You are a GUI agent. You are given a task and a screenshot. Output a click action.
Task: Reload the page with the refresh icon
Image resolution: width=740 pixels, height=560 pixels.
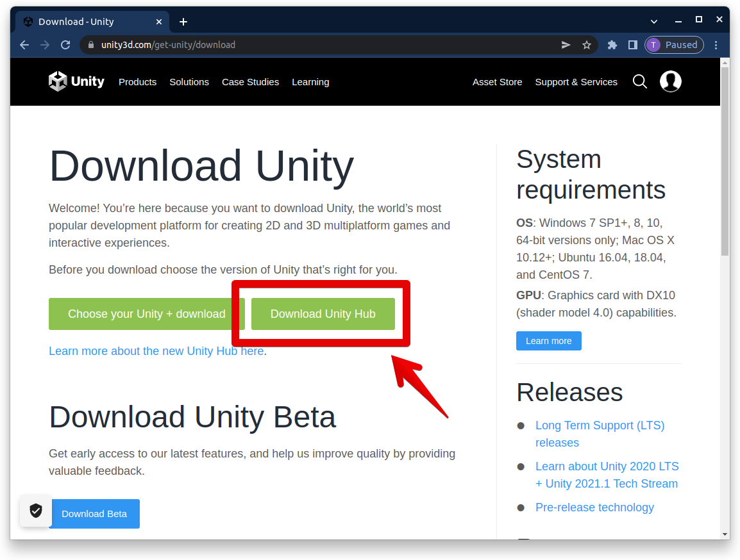[x=65, y=45]
